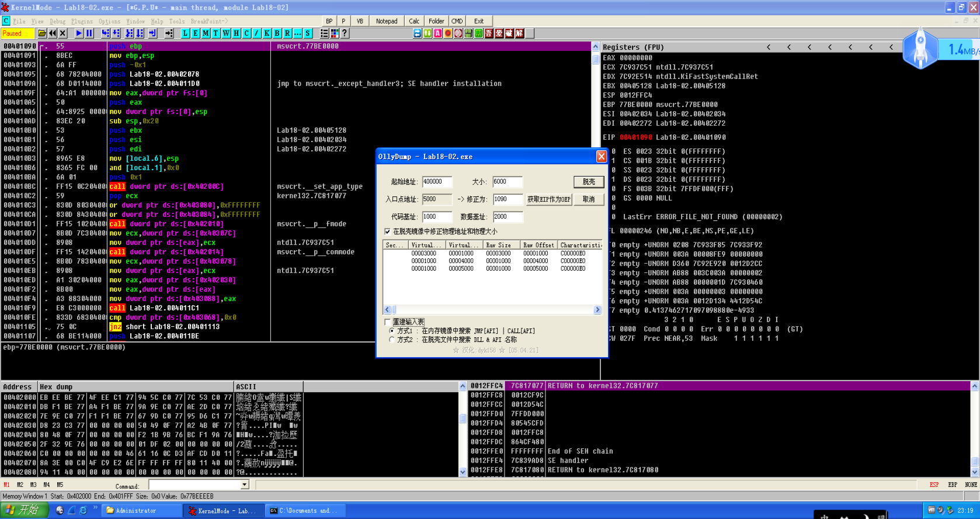This screenshot has height=519, width=980.
Task: Open Handles window with H icon
Action: [x=237, y=33]
